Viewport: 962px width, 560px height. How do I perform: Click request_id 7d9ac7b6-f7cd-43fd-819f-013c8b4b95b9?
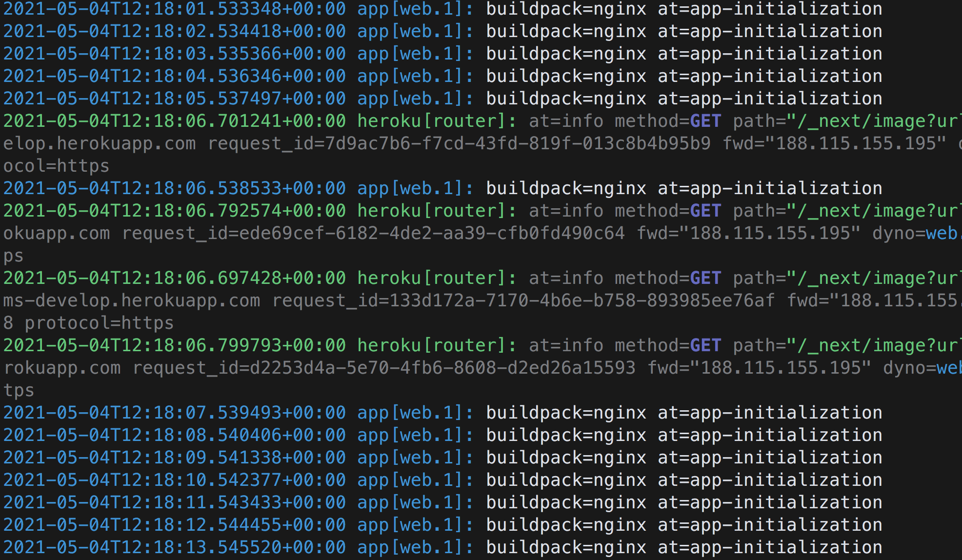point(459,143)
